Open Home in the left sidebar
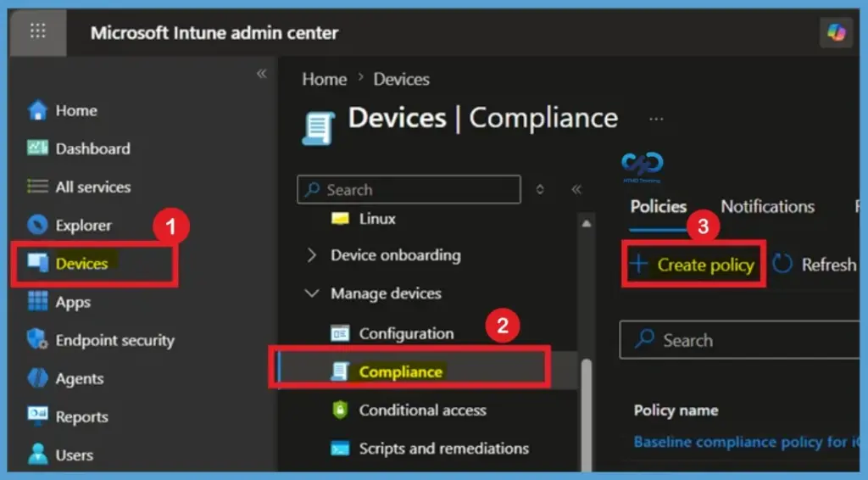The width and height of the screenshot is (868, 480). 76,110
